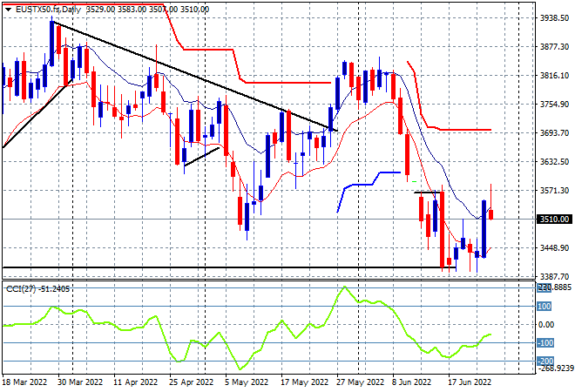Click the 3693.70 price axis label
The image size is (575, 392).
554,132
